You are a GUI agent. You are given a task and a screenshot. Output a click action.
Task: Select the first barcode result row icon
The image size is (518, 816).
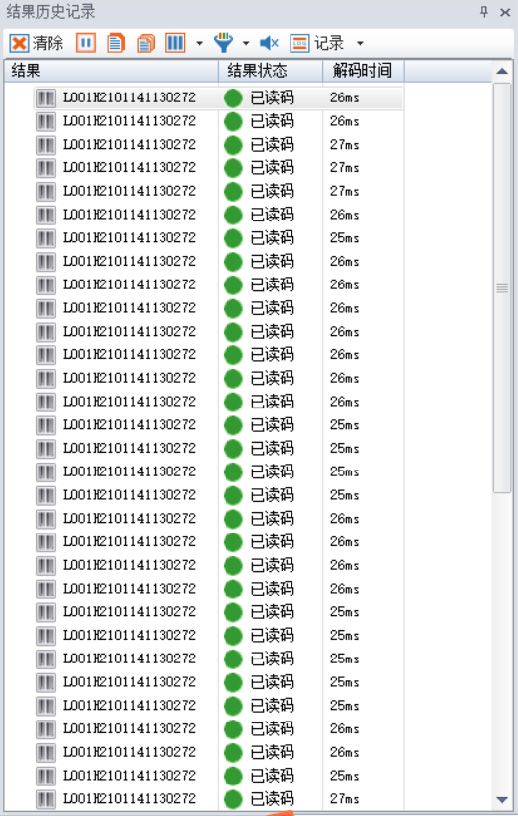point(46,98)
